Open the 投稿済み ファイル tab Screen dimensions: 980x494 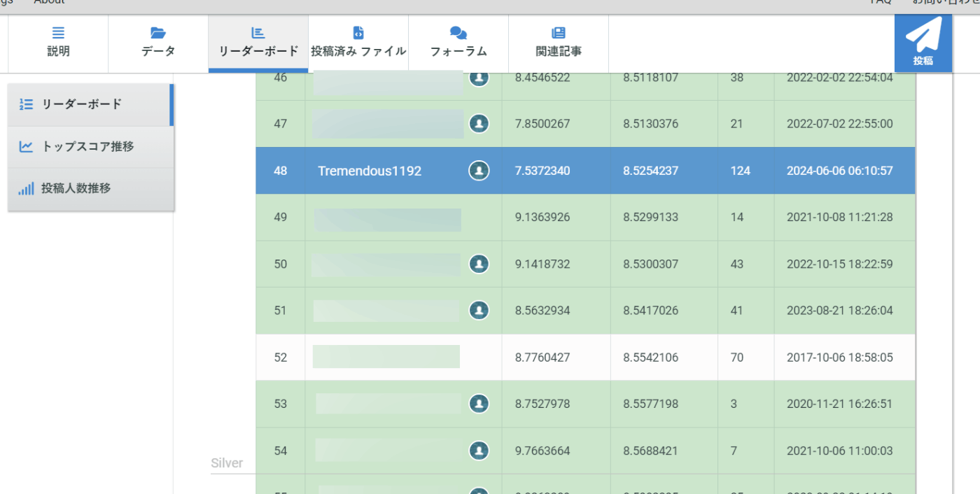pos(358,43)
